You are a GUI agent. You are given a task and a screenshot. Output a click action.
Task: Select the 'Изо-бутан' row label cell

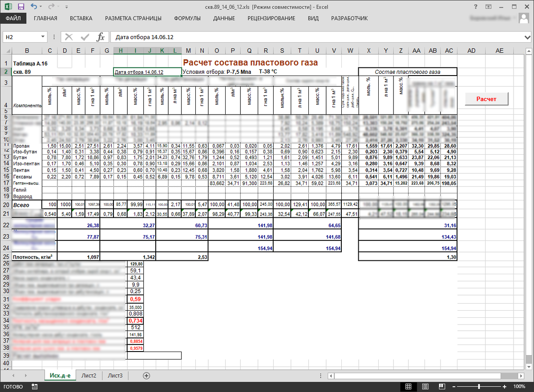(27, 152)
